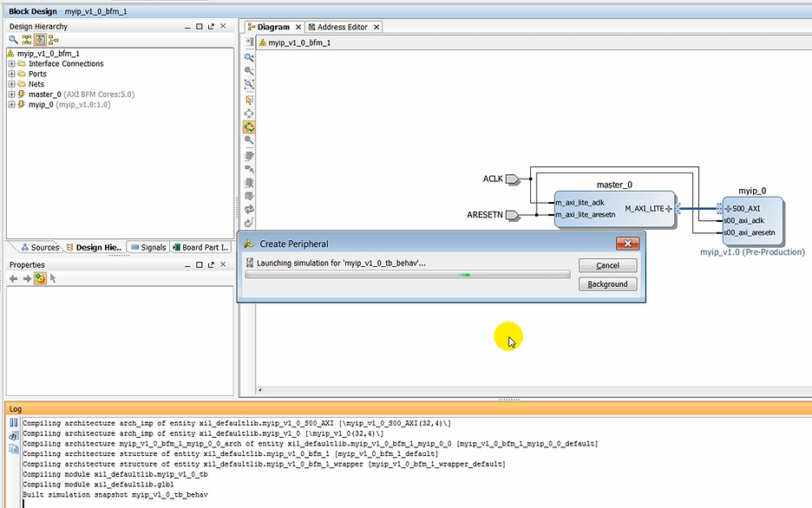Expand the master_0 AXI BFM node
812x508 pixels.
(11, 94)
